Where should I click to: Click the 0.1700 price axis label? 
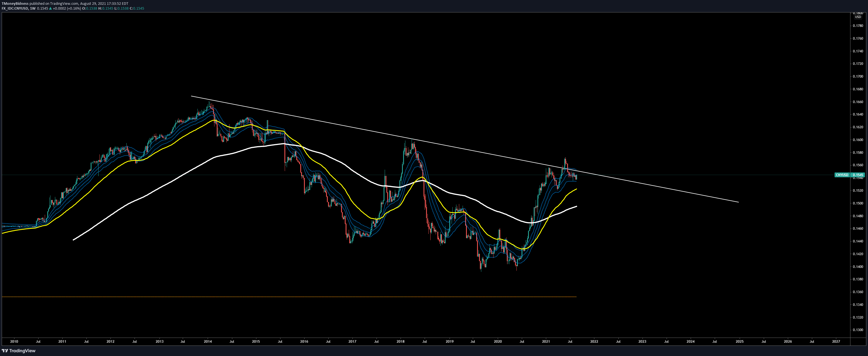(x=858, y=76)
